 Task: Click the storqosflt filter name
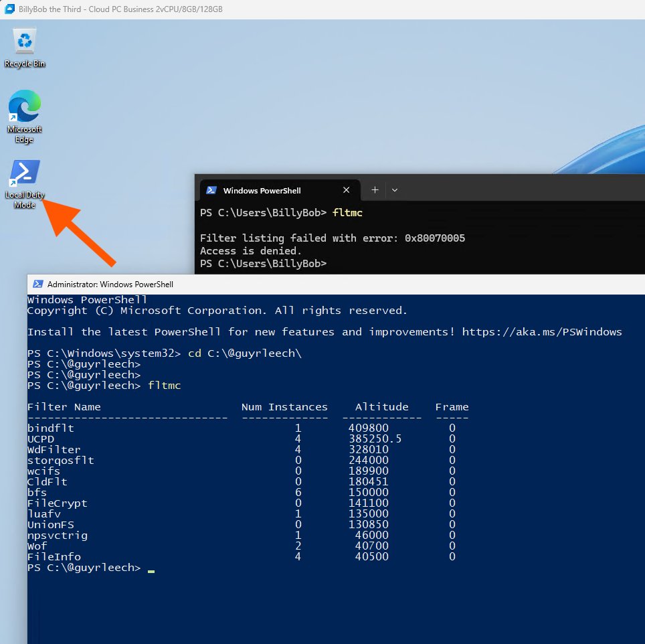[60, 460]
